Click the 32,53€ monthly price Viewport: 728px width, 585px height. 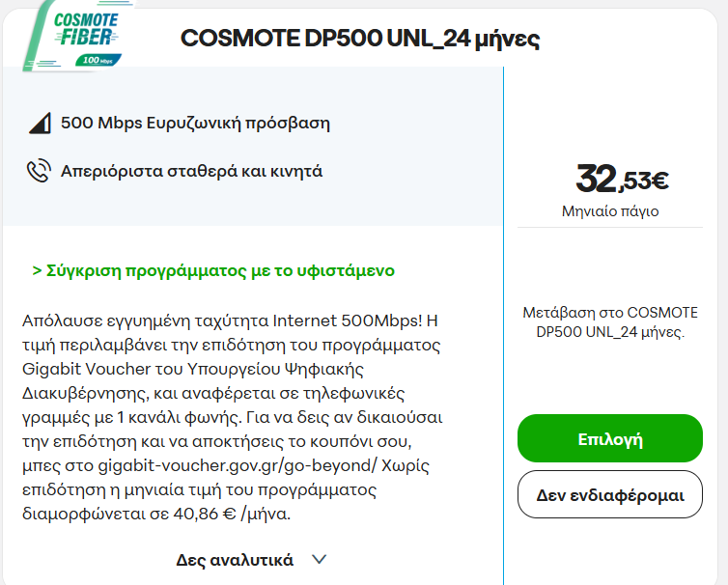pyautogui.click(x=622, y=179)
